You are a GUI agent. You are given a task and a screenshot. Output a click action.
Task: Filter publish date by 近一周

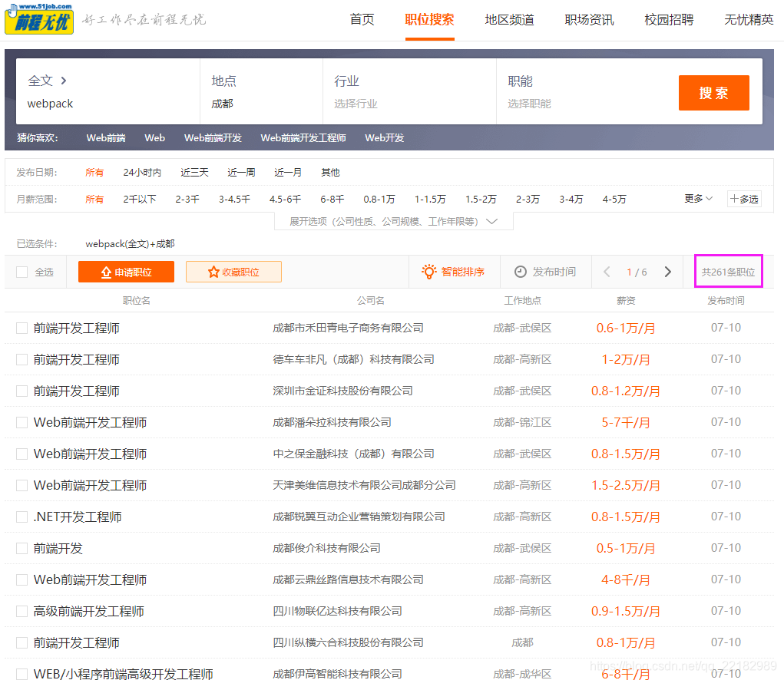tap(242, 173)
